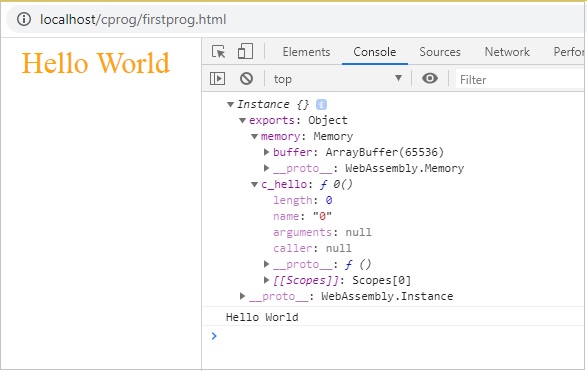587x371 pixels.
Task: Switch to the Console tab
Action: [x=375, y=52]
